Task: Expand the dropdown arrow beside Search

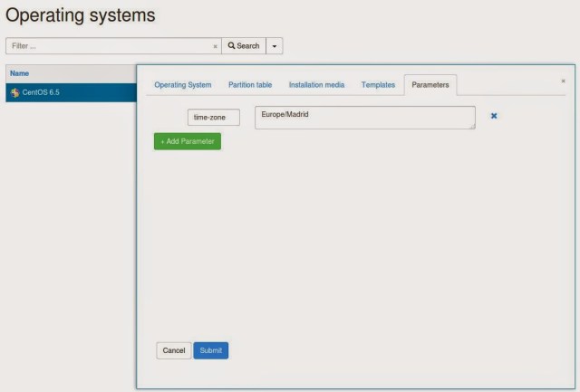Action: (x=274, y=45)
